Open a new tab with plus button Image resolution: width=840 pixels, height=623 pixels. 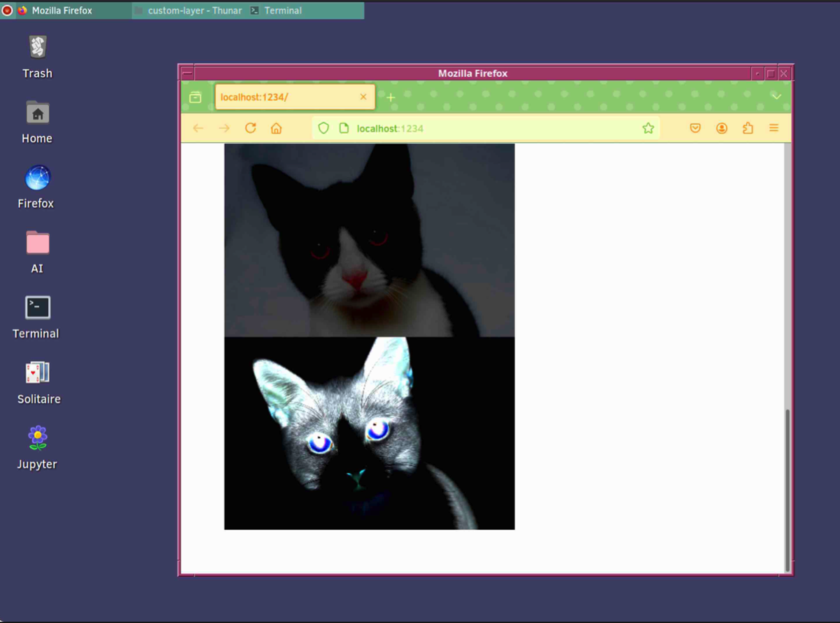391,97
